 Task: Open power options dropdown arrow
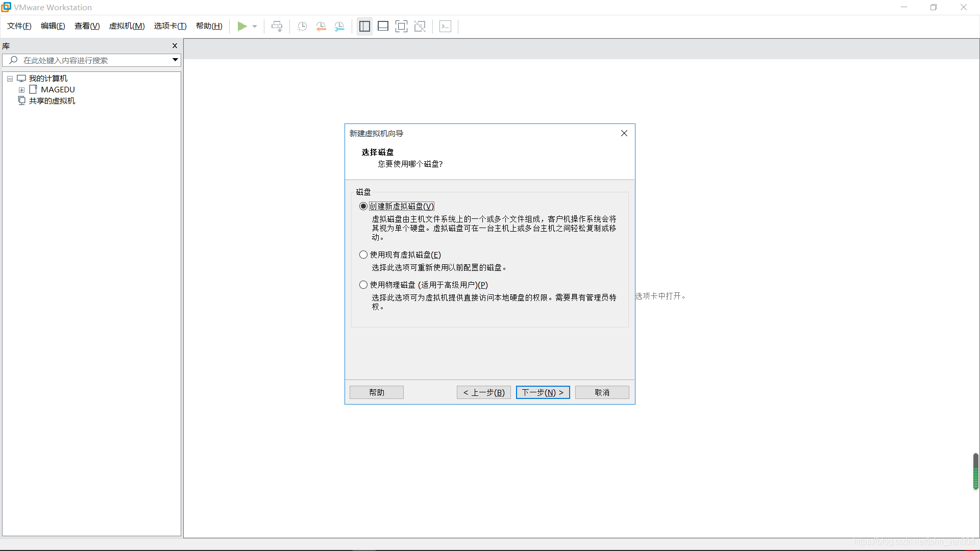[255, 26]
